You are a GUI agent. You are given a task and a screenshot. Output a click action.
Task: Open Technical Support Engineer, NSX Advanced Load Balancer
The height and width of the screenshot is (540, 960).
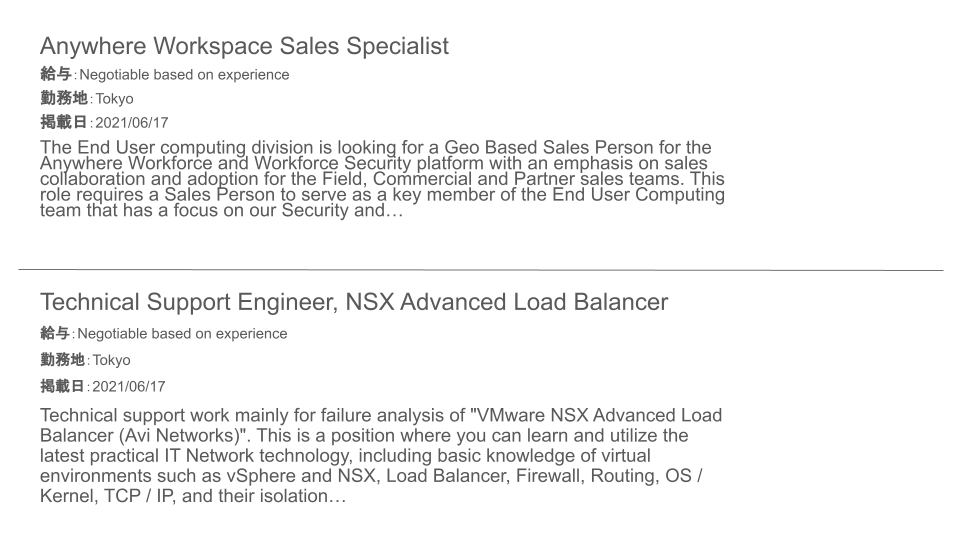[x=354, y=302]
